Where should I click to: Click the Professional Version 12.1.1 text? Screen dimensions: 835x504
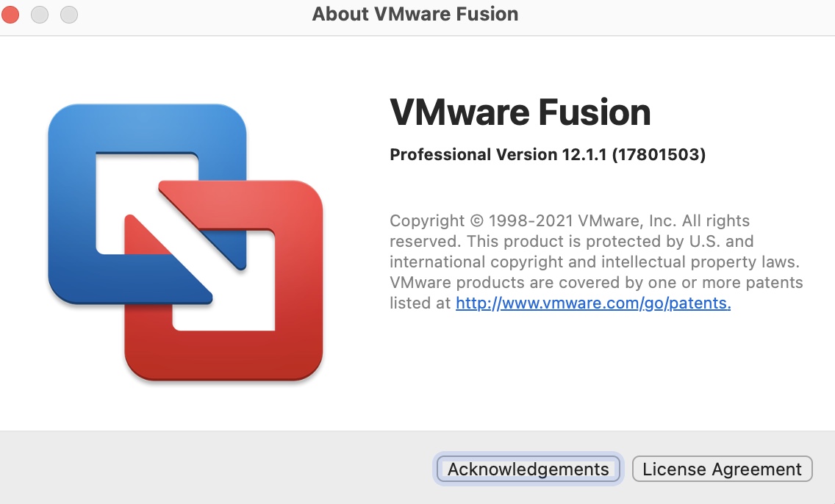point(547,154)
